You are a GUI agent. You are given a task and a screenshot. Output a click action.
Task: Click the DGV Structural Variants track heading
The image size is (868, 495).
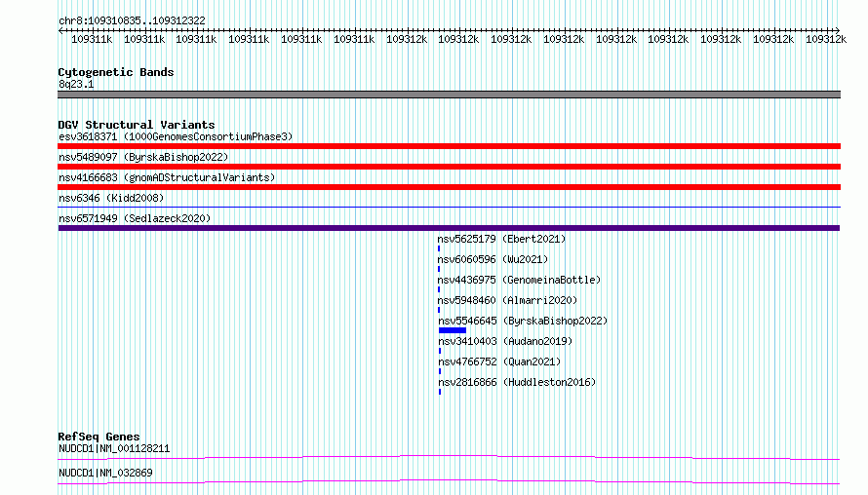[137, 125]
